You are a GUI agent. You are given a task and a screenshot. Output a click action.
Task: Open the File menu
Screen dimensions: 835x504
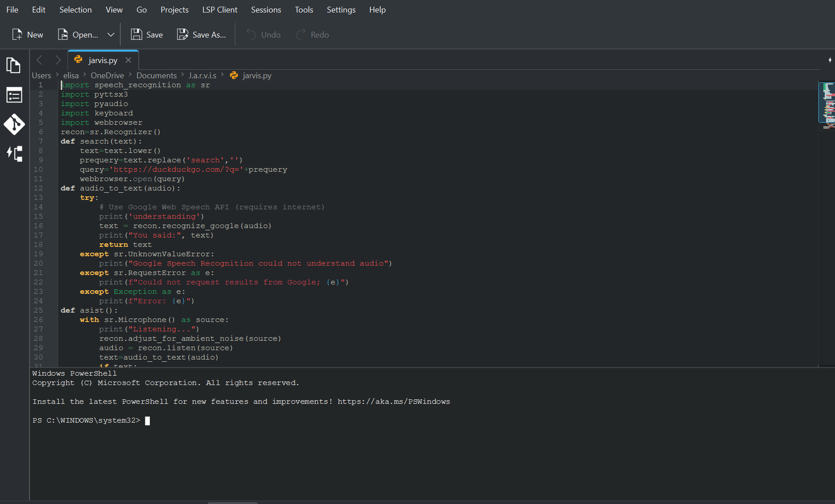coord(12,10)
